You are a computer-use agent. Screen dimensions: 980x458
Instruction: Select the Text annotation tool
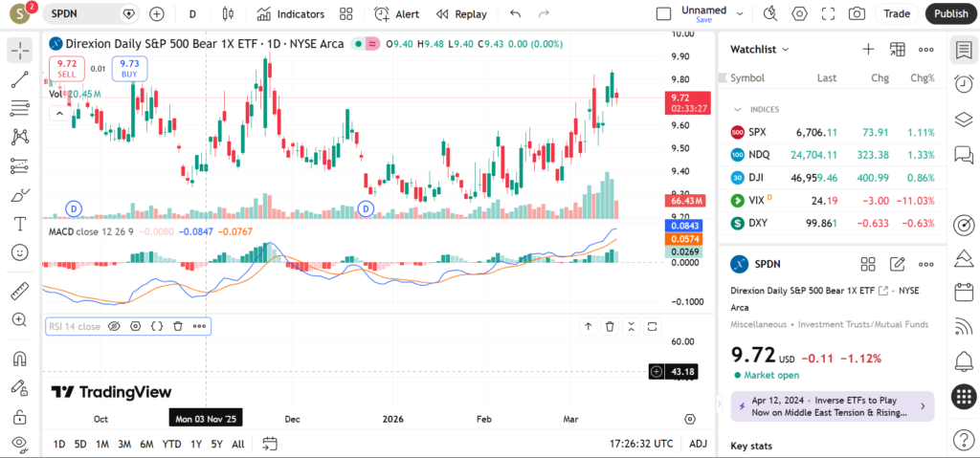coord(19,224)
